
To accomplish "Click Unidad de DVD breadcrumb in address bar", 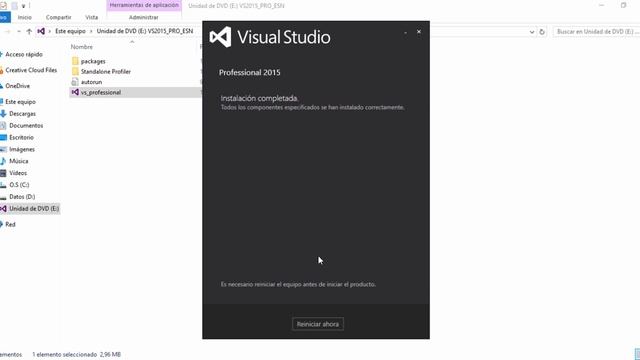I will (144, 31).
